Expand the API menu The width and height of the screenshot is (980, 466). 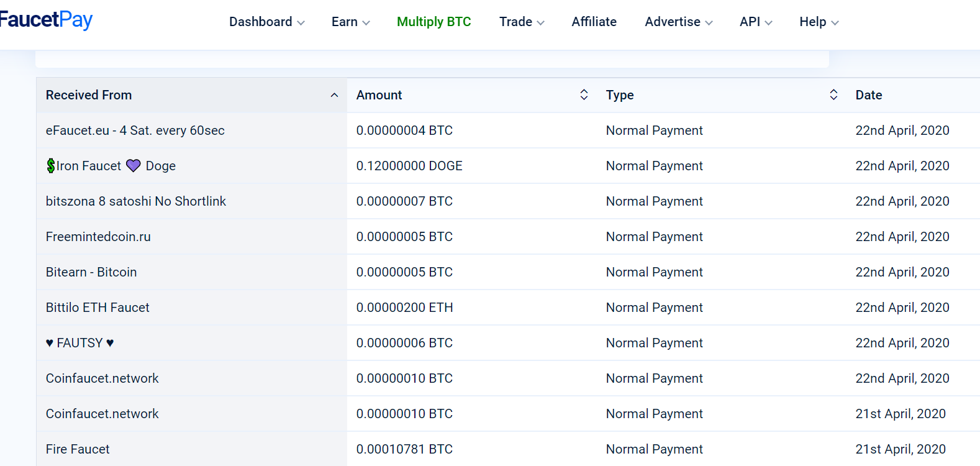coord(756,22)
